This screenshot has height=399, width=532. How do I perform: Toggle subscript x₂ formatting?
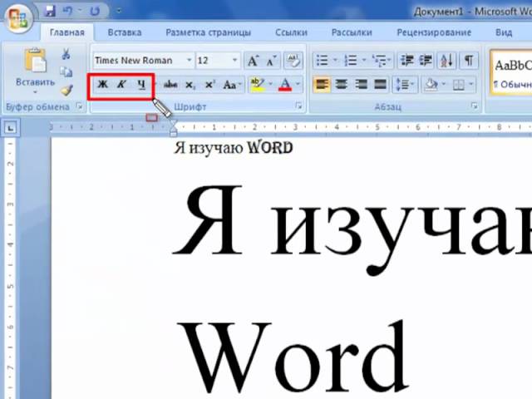click(x=190, y=85)
